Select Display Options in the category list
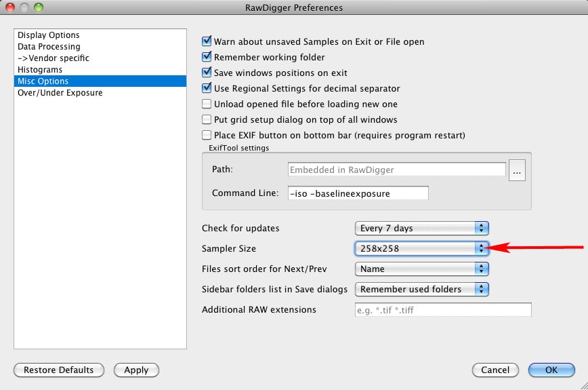Screen dimensions: 588x390 click(x=100, y=35)
